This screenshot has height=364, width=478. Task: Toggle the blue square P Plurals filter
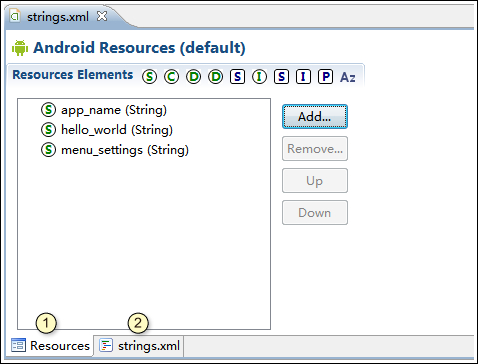[x=325, y=77]
